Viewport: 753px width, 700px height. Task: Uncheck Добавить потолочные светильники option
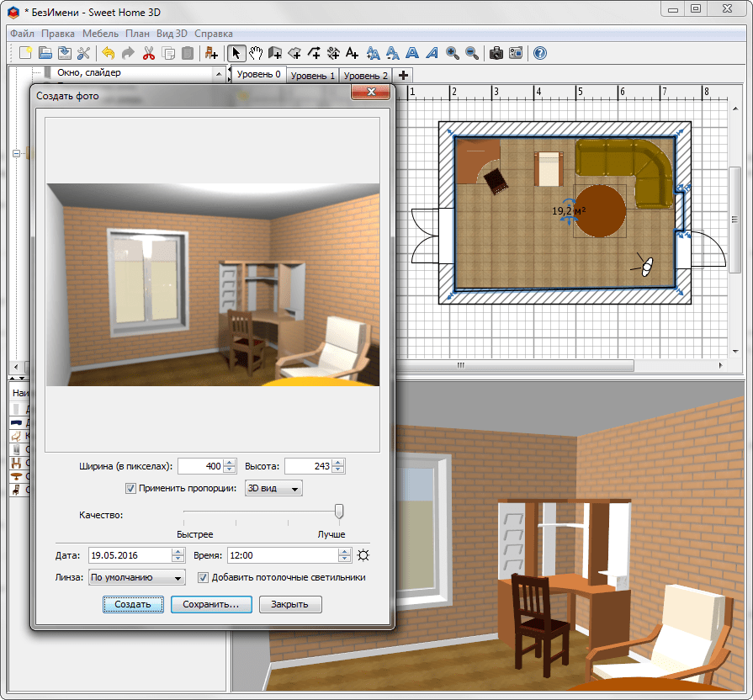coord(203,578)
